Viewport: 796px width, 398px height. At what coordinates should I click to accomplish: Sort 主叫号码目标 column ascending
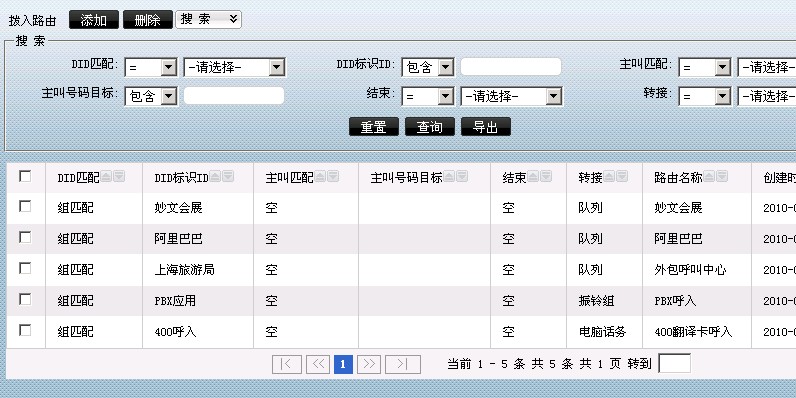(x=449, y=177)
